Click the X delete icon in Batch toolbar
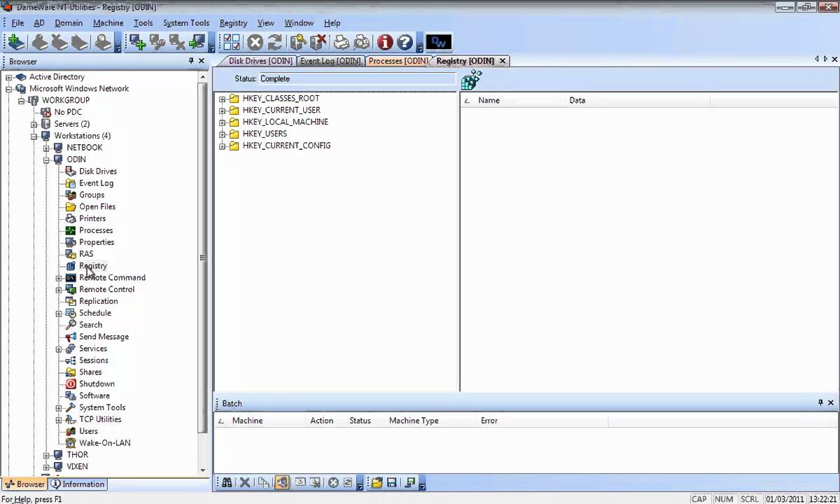Screen dimensions: 840x504 245,482
